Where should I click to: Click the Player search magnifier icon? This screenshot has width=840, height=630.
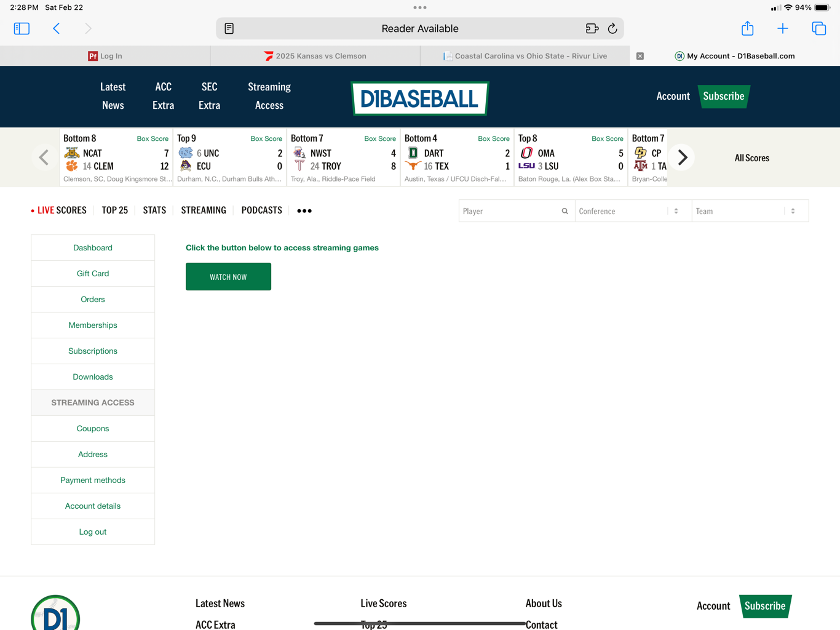coord(565,211)
